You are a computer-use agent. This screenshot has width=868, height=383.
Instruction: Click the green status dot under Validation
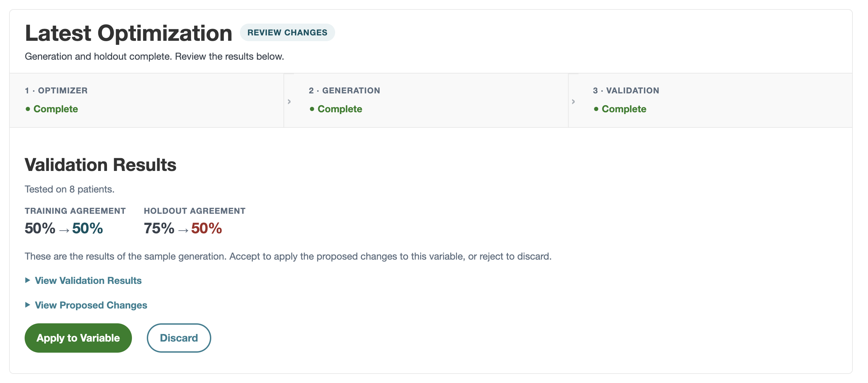point(596,109)
